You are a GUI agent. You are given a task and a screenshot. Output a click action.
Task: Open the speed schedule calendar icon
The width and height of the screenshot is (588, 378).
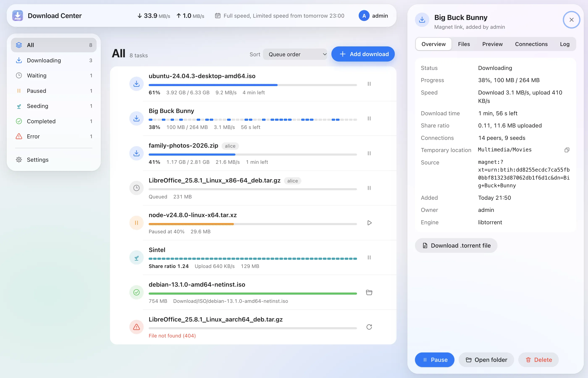pyautogui.click(x=217, y=16)
